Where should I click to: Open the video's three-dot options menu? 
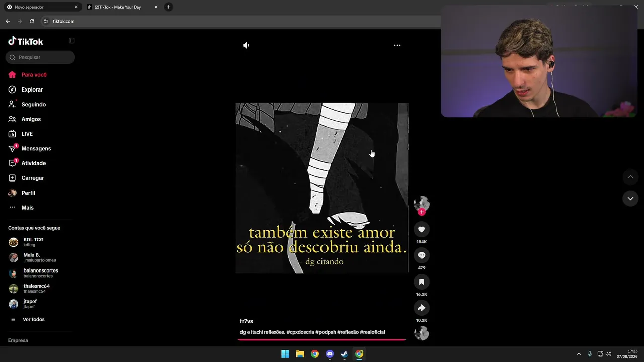(x=397, y=45)
